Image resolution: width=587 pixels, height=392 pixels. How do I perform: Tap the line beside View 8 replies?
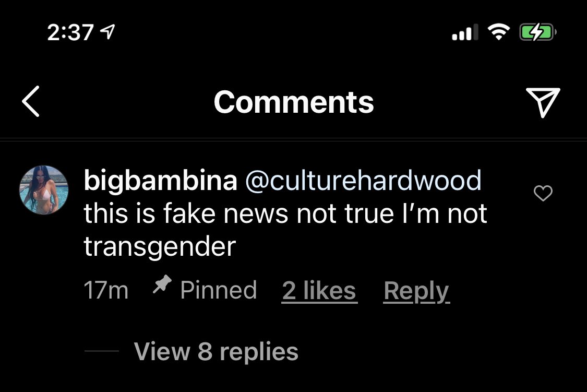[x=101, y=351]
